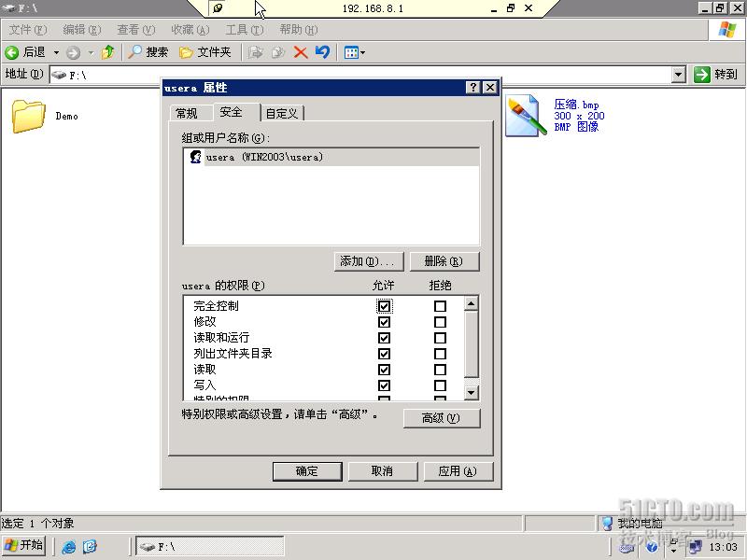Image resolution: width=747 pixels, height=560 pixels.
Task: Click the blue Undo arrow icon
Action: tap(322, 52)
